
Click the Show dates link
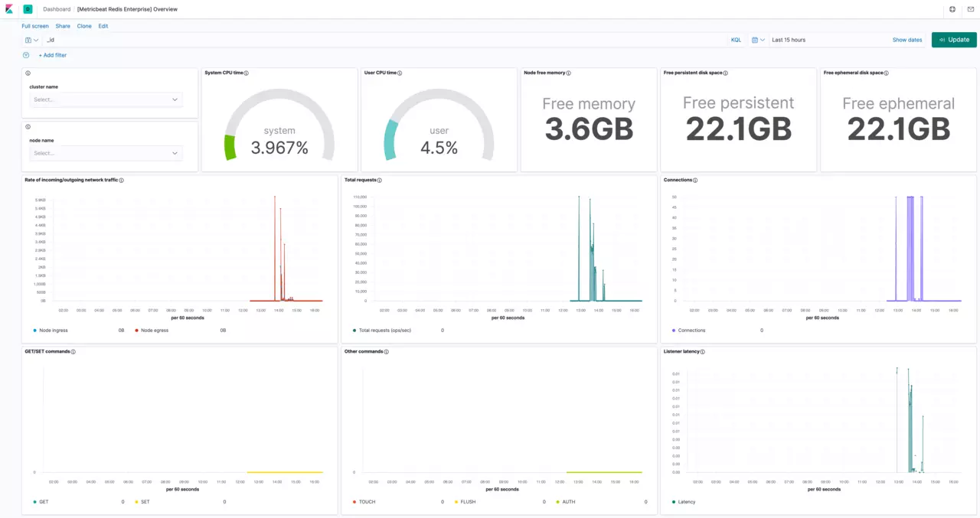click(907, 40)
